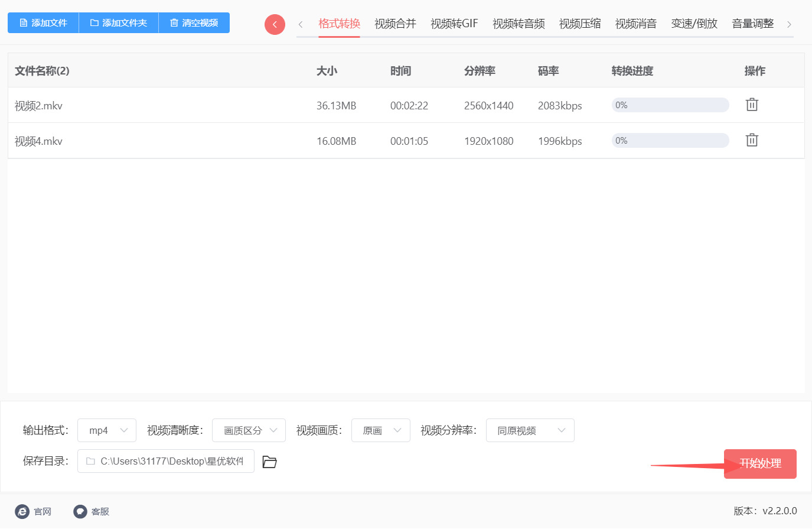Click the 码率 column header
Image resolution: width=812 pixels, height=529 pixels.
click(548, 71)
